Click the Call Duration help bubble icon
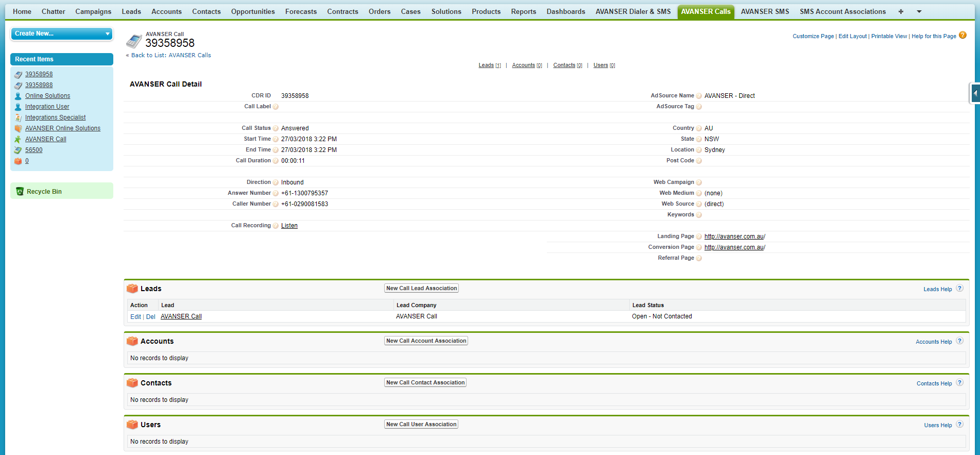This screenshot has height=455, width=980. (x=276, y=161)
